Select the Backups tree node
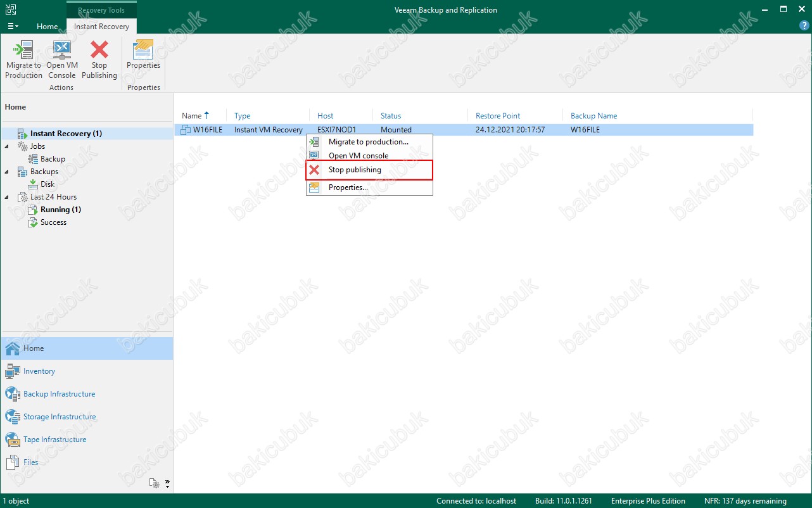The height and width of the screenshot is (508, 812). (44, 172)
